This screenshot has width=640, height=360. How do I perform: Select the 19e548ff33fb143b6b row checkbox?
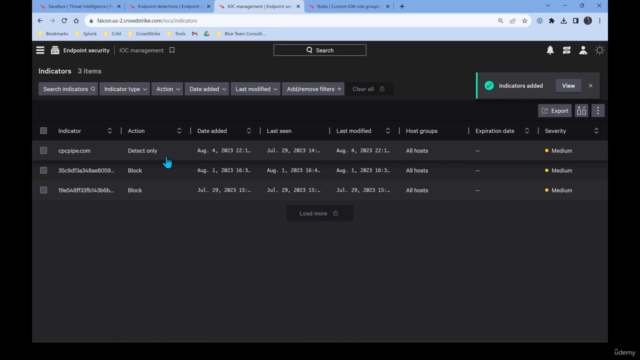[x=43, y=190]
